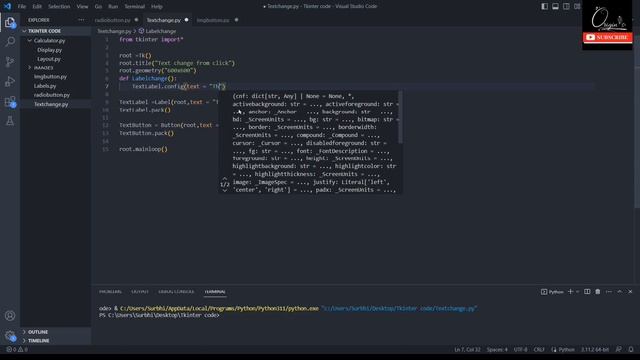
Task: Open the Manage gear icon
Action: (x=10, y=336)
